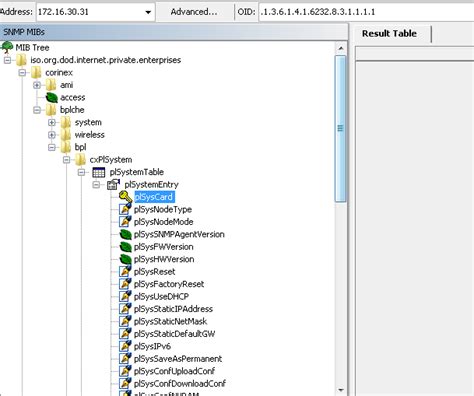Select the plSysUseDHCP label
This screenshot has width=474, height=396.
pos(161,296)
